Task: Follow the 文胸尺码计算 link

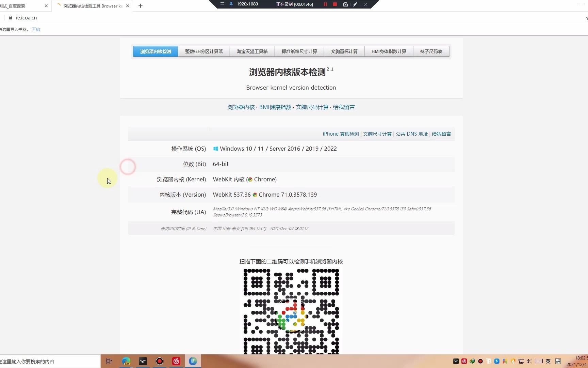Action: pos(312,107)
